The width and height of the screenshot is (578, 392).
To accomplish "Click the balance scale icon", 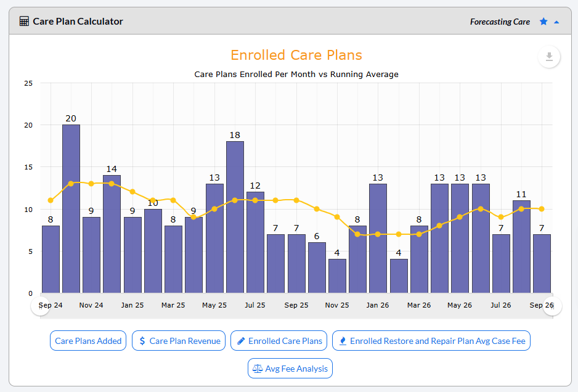I will tap(258, 369).
